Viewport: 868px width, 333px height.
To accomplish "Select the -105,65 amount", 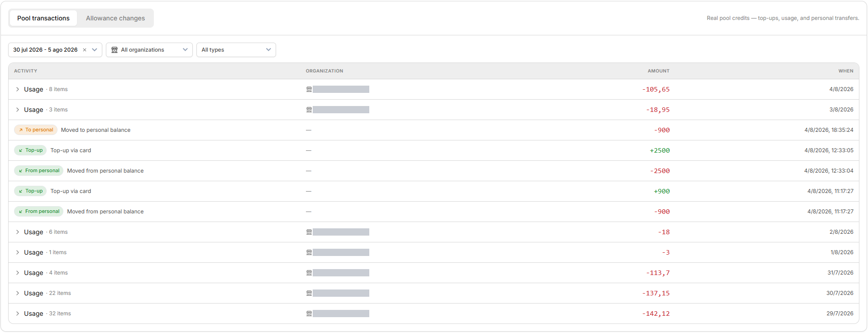I will tap(656, 90).
